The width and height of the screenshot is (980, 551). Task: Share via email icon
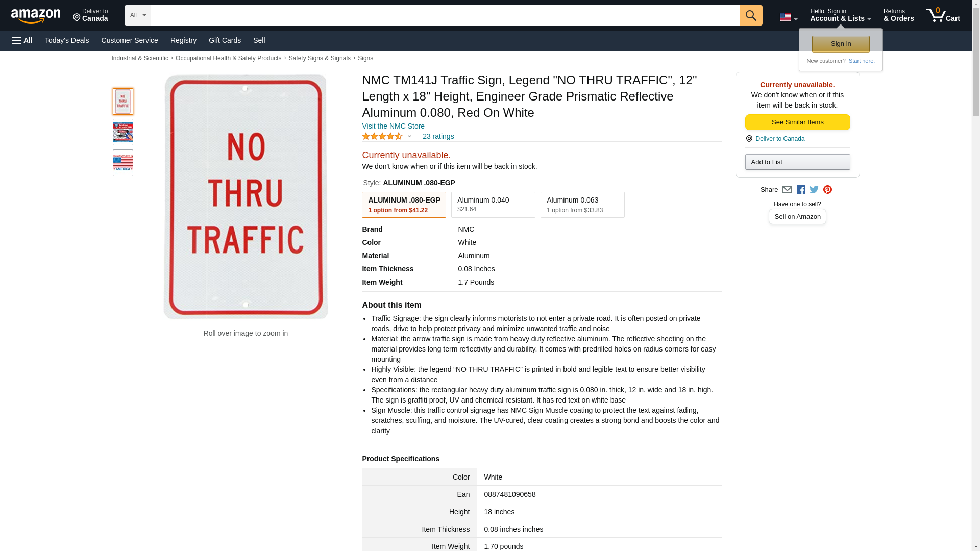787,190
